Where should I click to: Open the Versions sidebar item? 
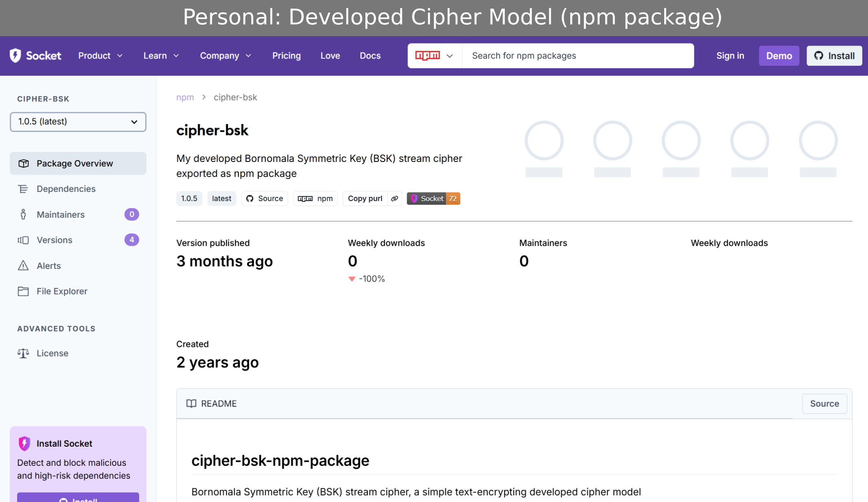point(55,240)
